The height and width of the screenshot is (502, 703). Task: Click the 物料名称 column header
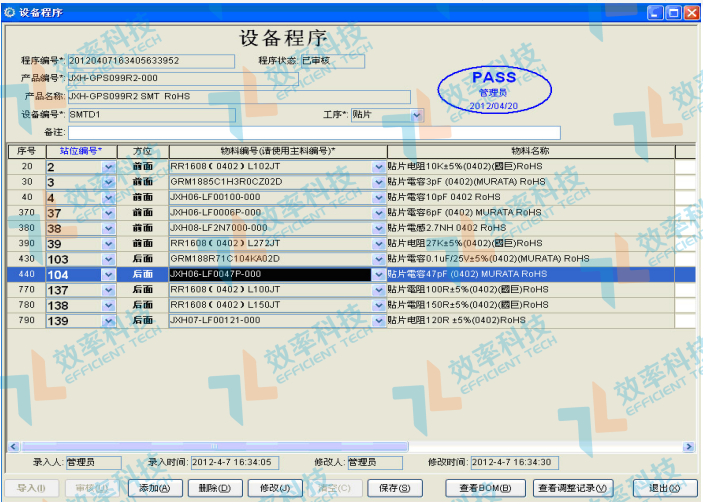point(529,151)
